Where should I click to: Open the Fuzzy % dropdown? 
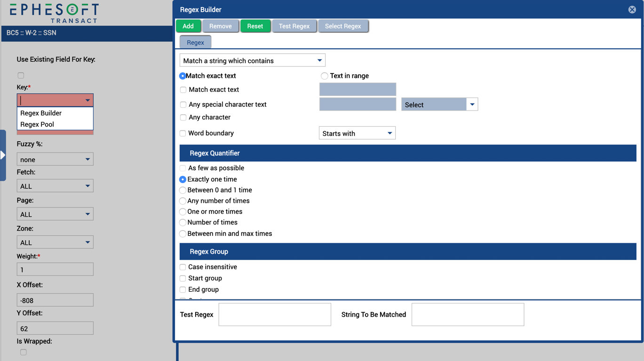(55, 159)
